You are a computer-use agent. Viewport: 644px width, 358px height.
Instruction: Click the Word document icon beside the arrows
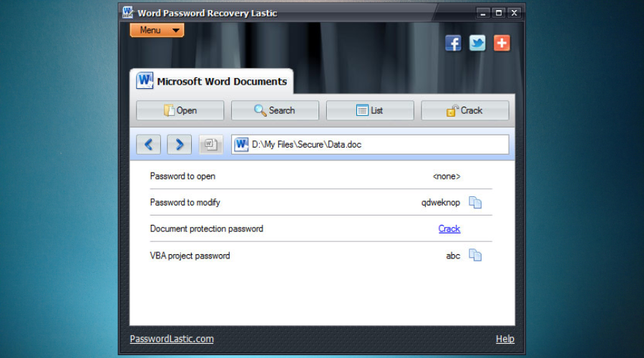point(210,144)
